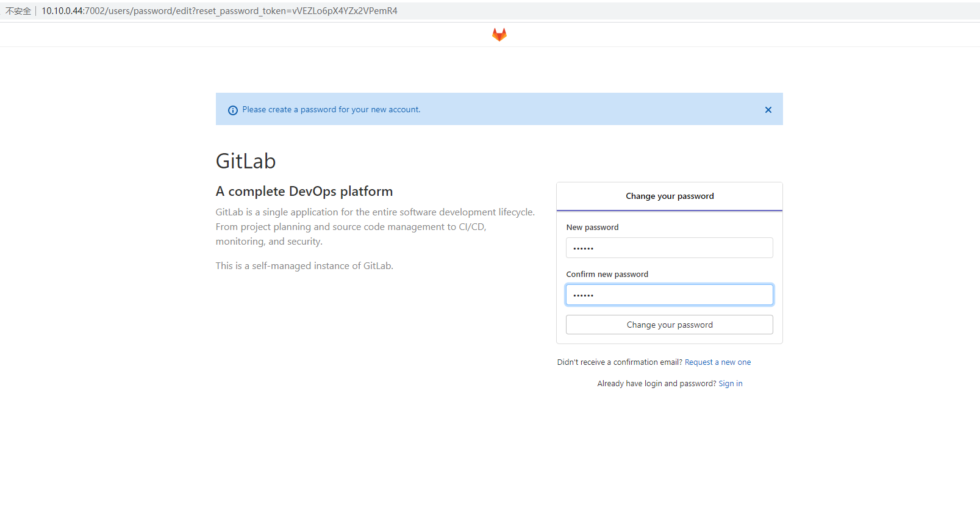
Task: Click the 'New password' label
Action: [592, 228]
